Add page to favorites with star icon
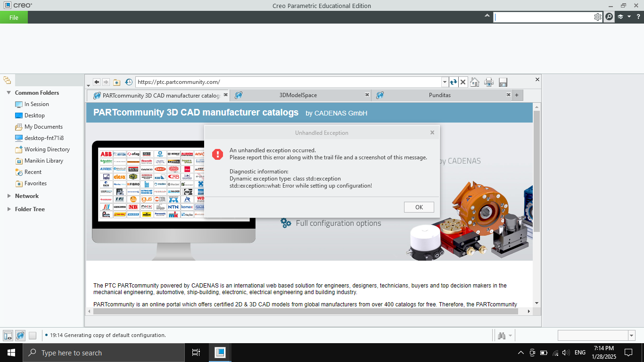Viewport: 644px width, 362px height. point(116,82)
